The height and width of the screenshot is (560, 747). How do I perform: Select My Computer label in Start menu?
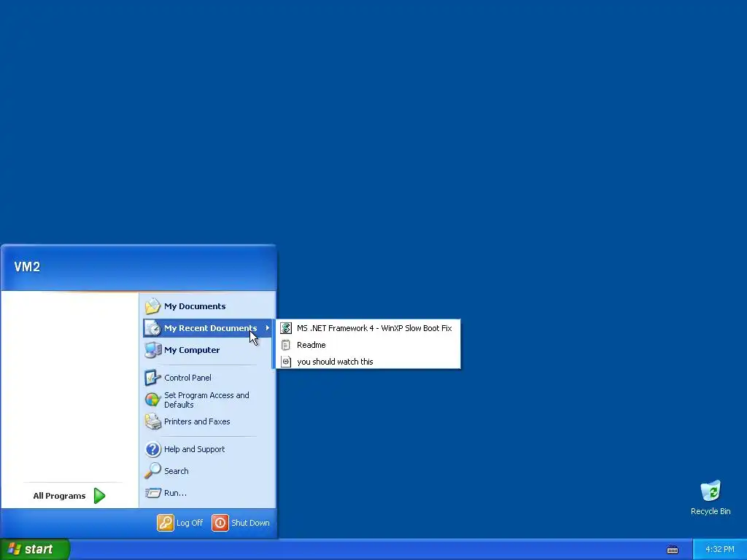pyautogui.click(x=192, y=350)
